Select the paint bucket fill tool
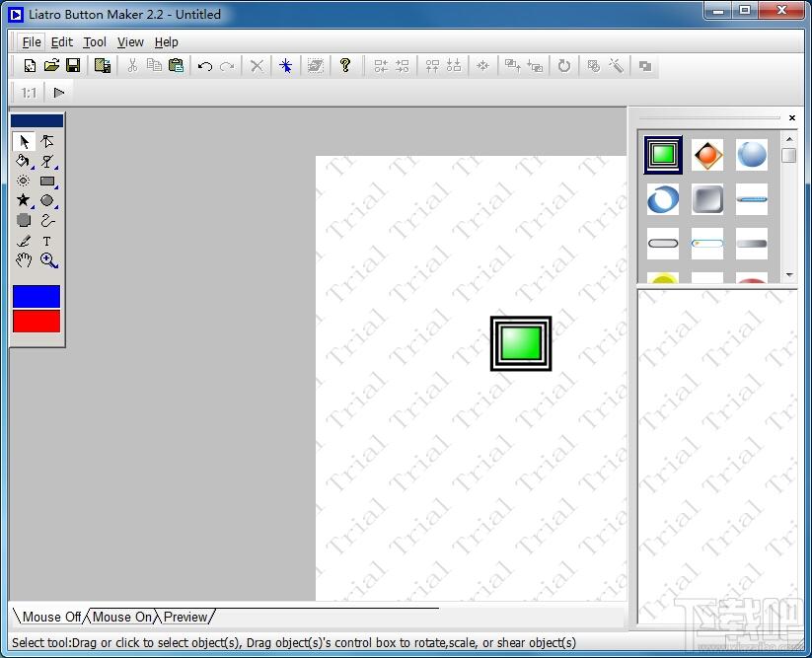Screen dimensions: 812x658 tap(23, 161)
